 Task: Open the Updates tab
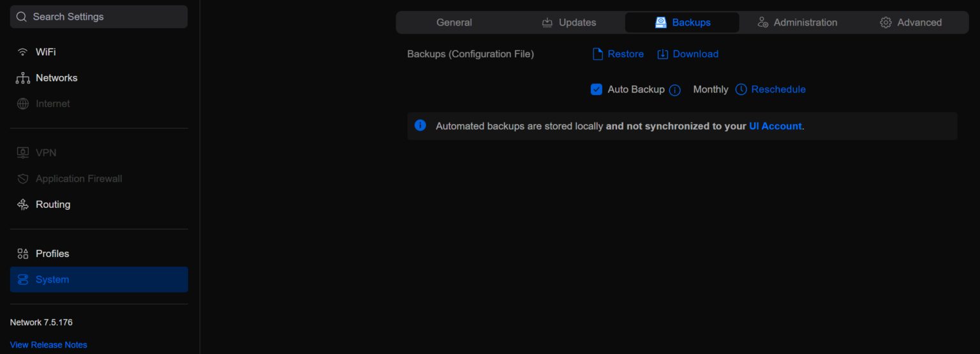coord(569,22)
